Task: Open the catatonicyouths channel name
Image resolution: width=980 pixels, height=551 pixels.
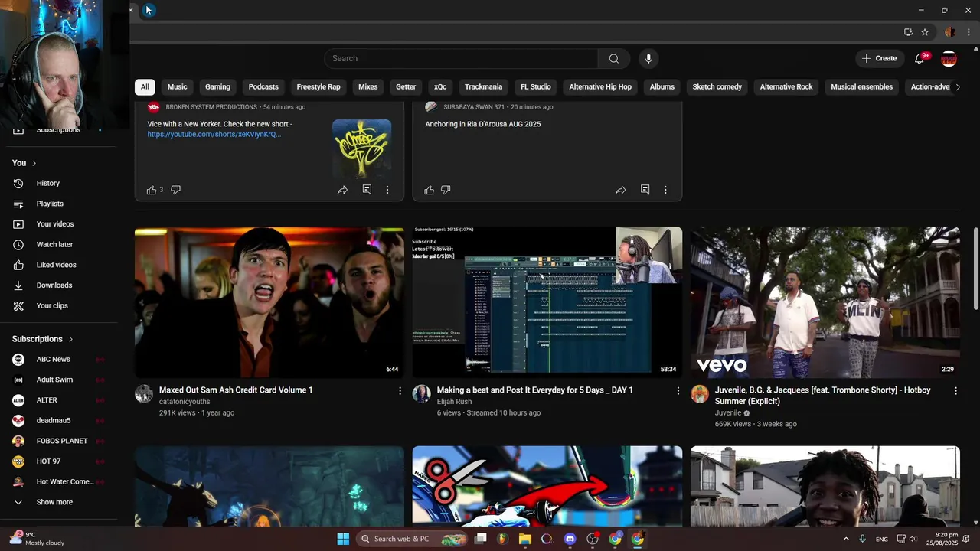Action: [x=185, y=402]
